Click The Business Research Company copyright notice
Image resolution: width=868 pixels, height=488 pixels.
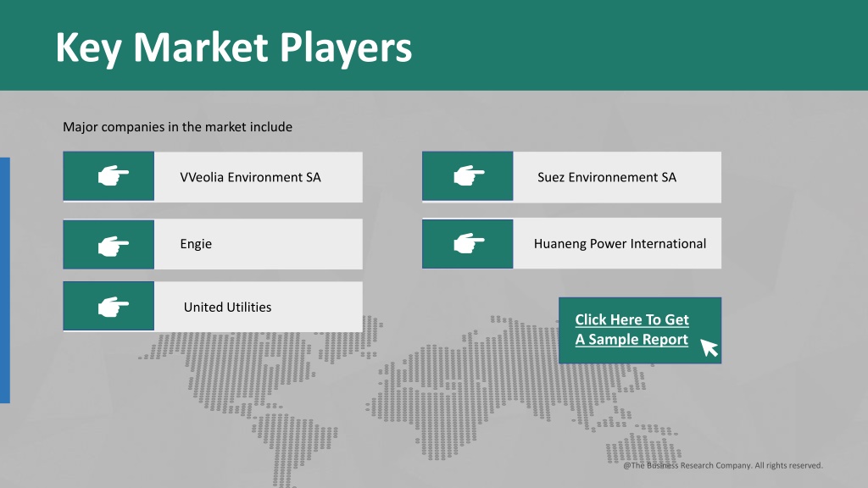point(723,465)
